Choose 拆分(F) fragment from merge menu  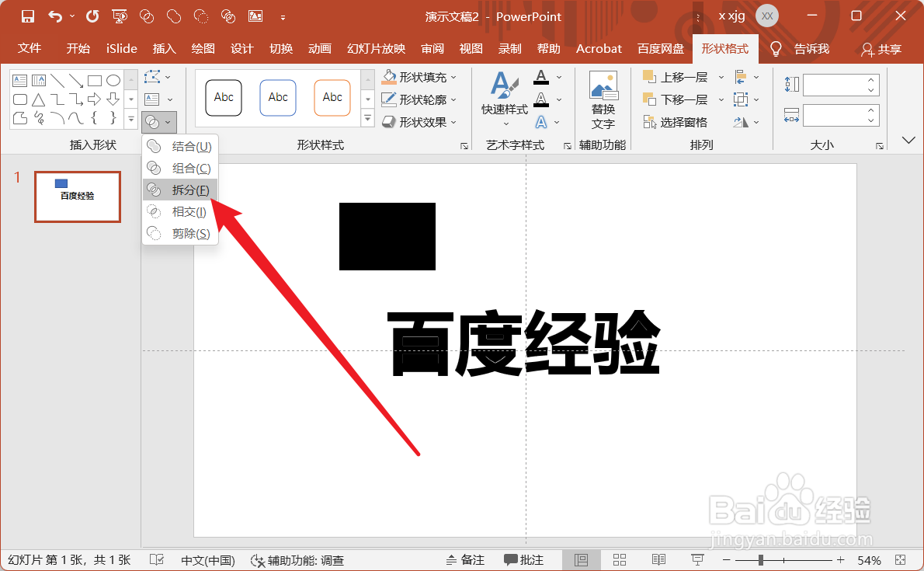point(180,190)
